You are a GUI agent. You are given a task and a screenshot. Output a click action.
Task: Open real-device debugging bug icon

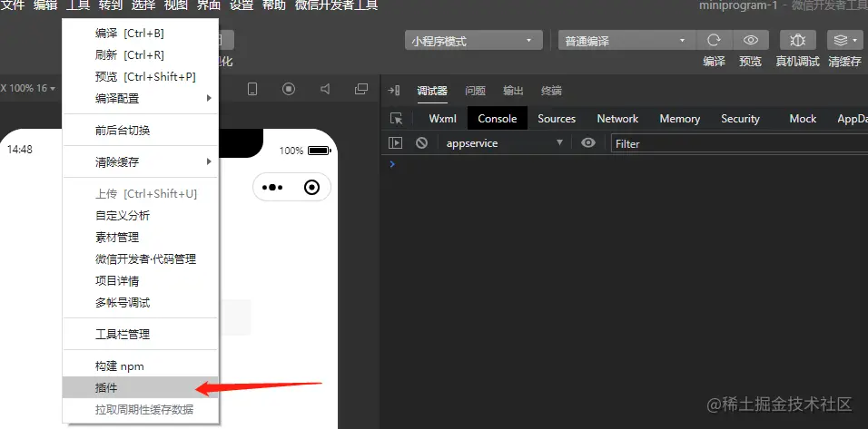point(797,40)
